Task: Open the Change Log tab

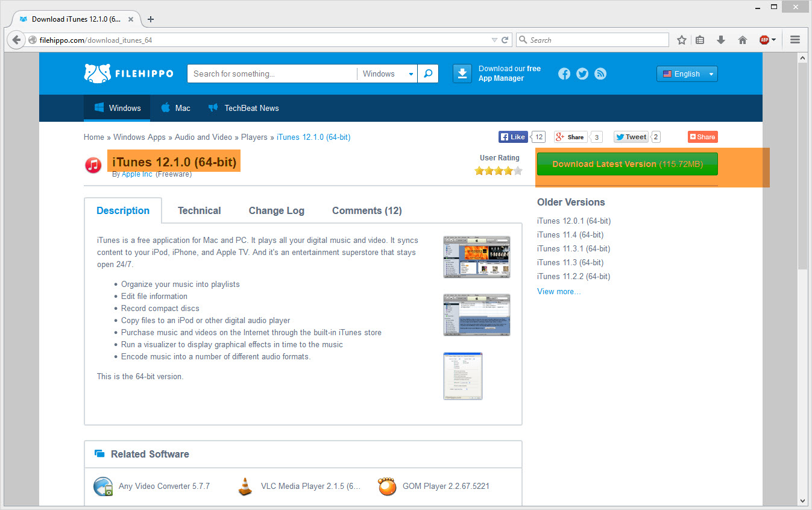Action: pos(277,210)
